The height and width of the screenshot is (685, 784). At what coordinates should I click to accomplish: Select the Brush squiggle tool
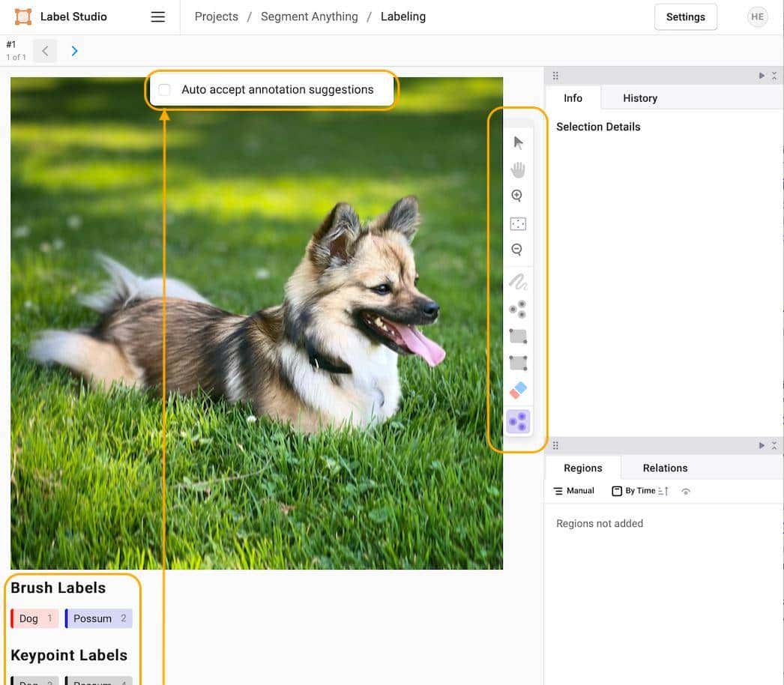pos(518,283)
